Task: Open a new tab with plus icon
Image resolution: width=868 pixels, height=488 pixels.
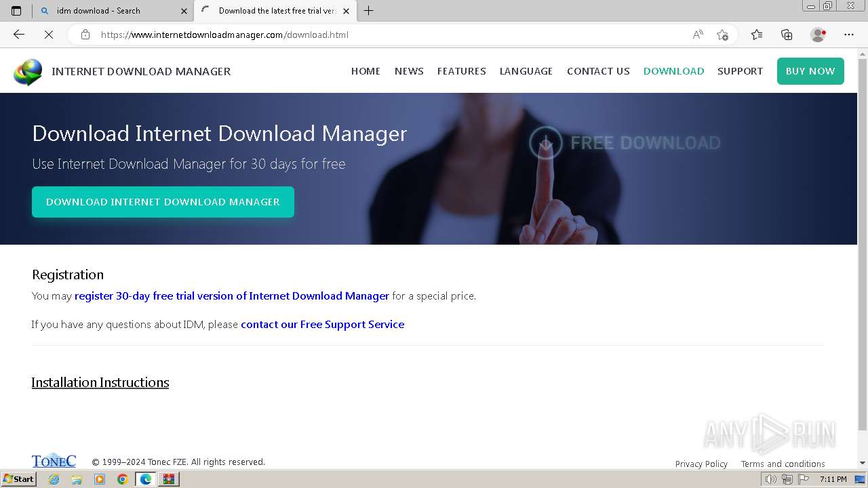Action: point(368,10)
